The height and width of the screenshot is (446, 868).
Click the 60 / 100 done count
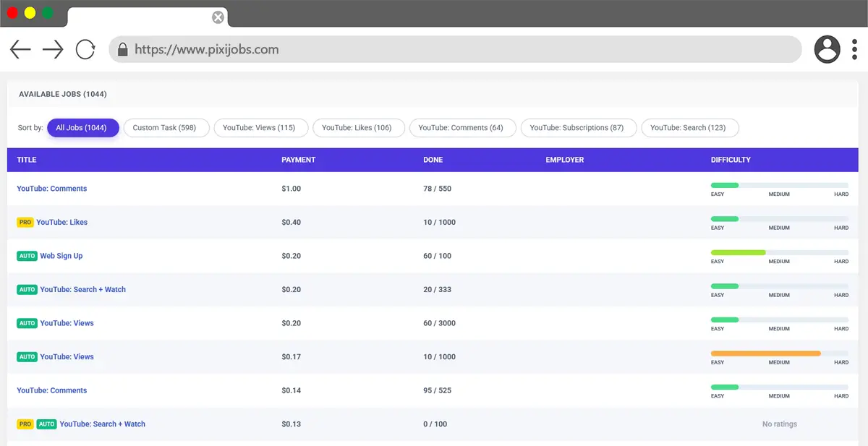(x=438, y=256)
